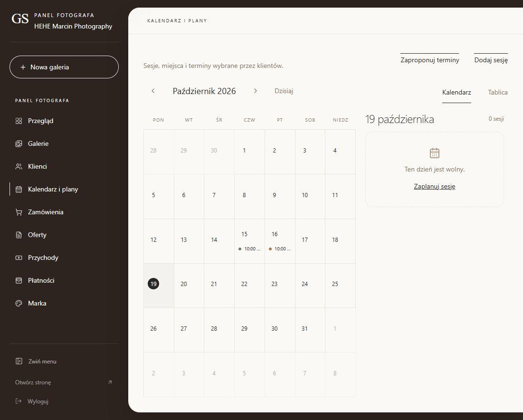The height and width of the screenshot is (420, 523).
Task: Click the Zaplanuj sesję link
Action: pyautogui.click(x=434, y=186)
